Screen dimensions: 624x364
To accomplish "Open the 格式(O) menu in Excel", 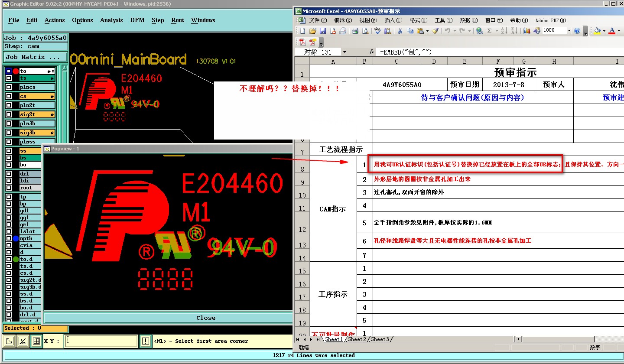I will click(x=418, y=20).
